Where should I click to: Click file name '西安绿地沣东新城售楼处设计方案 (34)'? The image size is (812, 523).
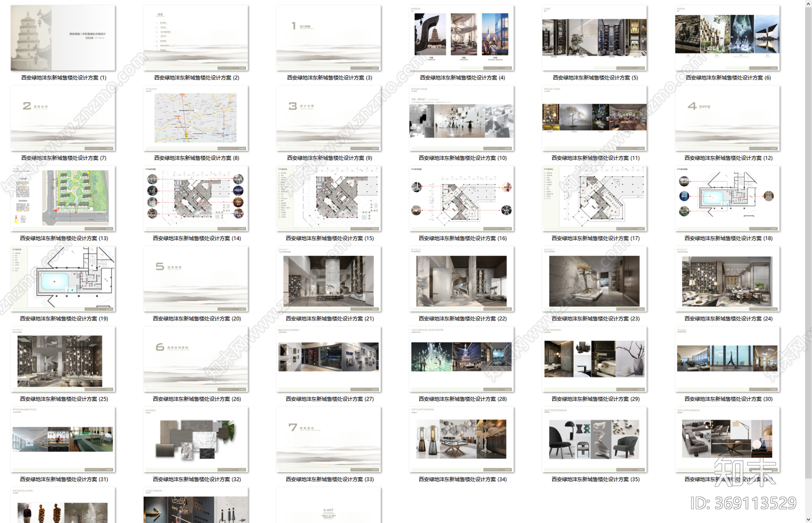pos(463,479)
